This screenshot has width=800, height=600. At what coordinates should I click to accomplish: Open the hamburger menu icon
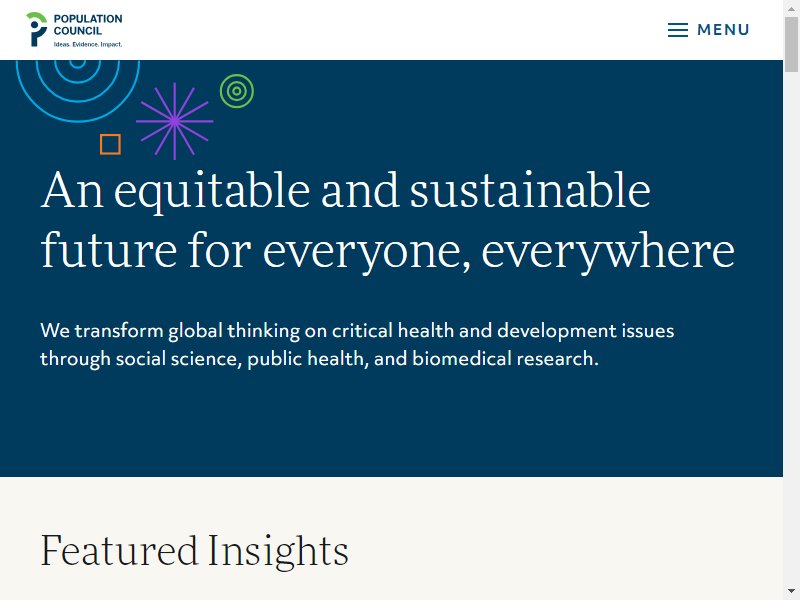pos(678,30)
